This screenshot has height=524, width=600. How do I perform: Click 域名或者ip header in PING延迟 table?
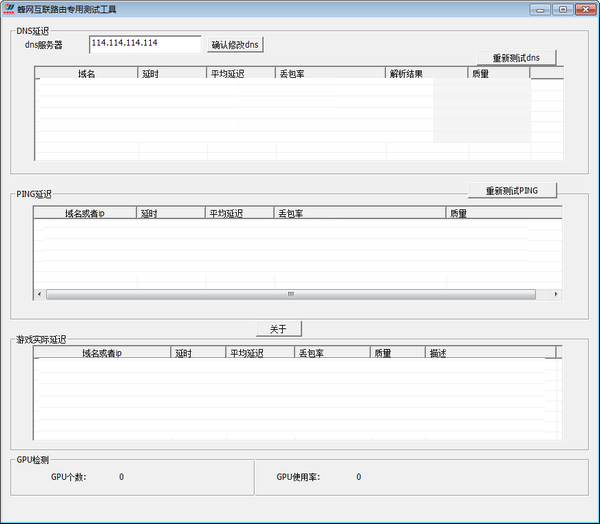pos(84,213)
